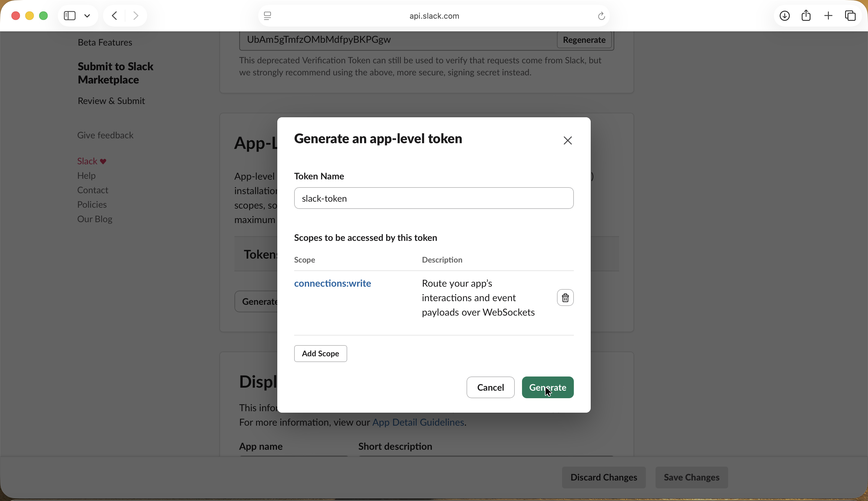Show the tab overview
This screenshot has height=501, width=868.
point(851,16)
